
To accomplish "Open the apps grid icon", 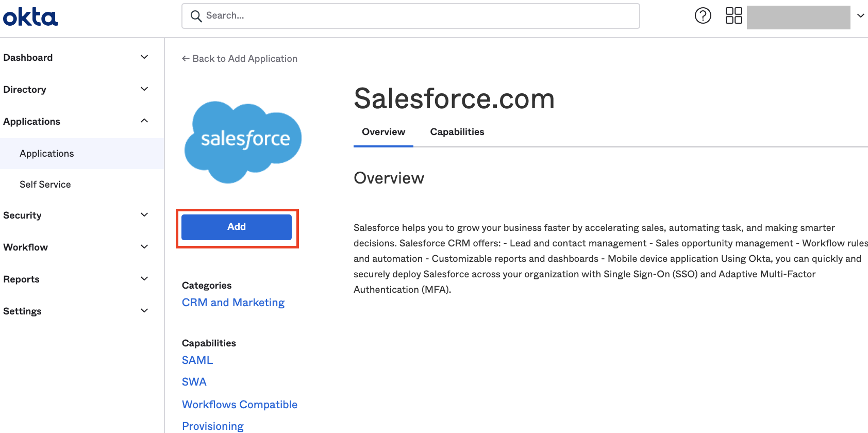I will pos(733,16).
